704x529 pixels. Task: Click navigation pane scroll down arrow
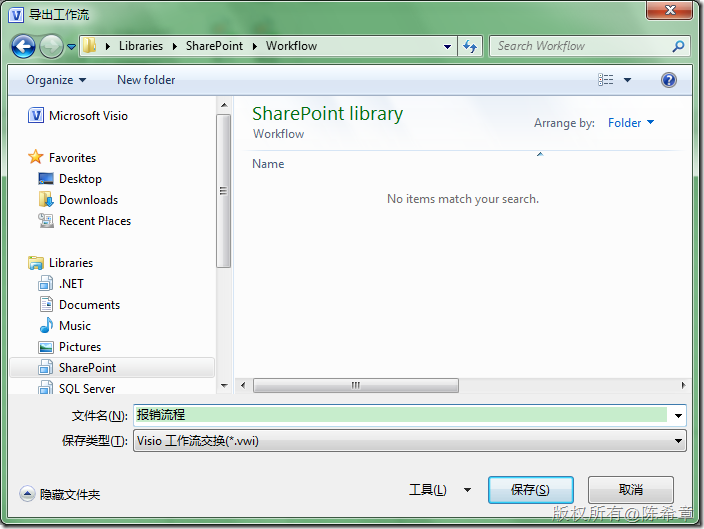coord(224,386)
